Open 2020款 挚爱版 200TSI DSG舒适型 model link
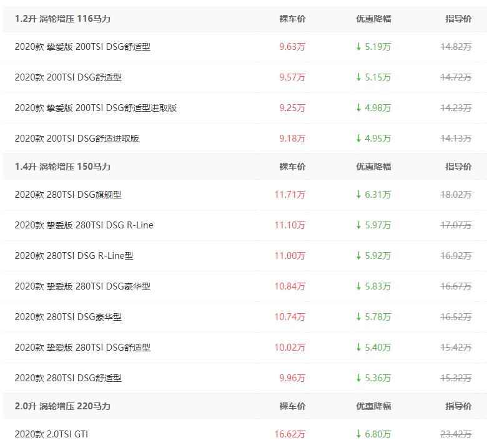This screenshot has width=487, height=448. pos(82,47)
